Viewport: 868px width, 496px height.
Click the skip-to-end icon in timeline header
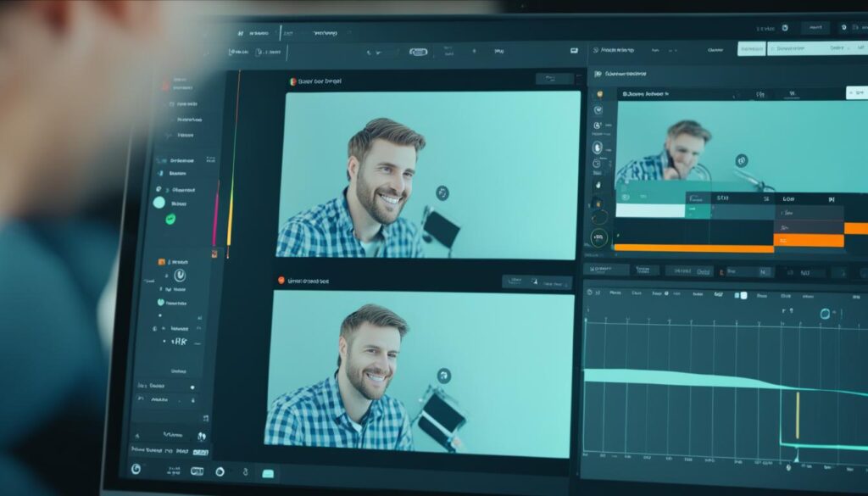click(831, 199)
